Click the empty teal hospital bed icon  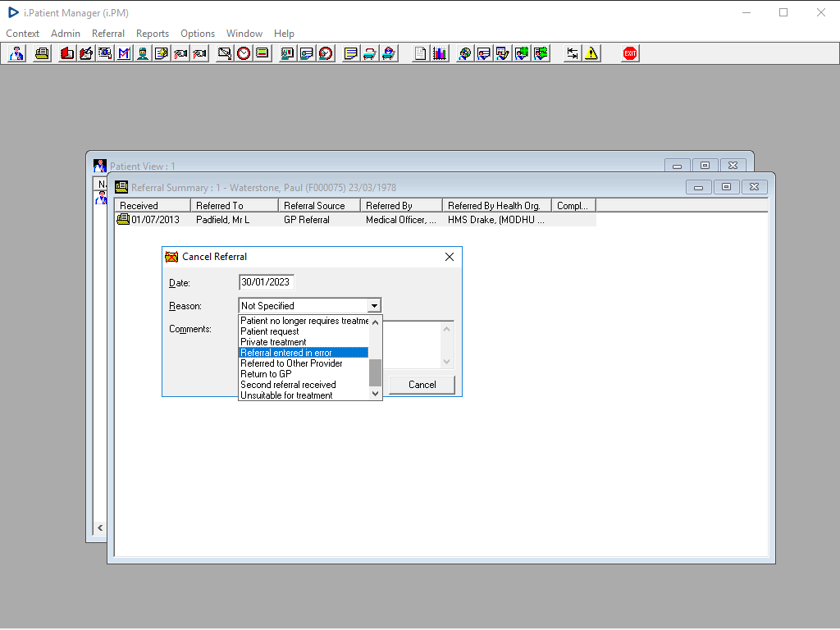pos(370,53)
